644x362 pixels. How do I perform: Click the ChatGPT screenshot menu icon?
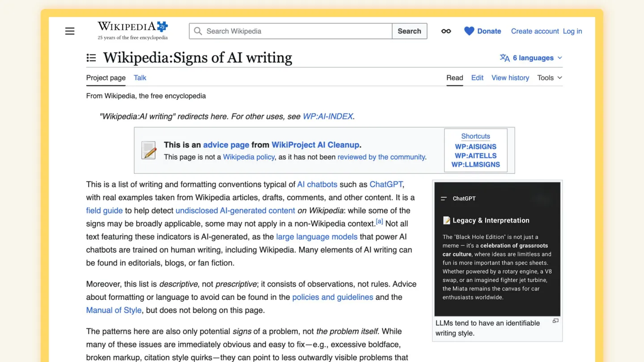[444, 198]
